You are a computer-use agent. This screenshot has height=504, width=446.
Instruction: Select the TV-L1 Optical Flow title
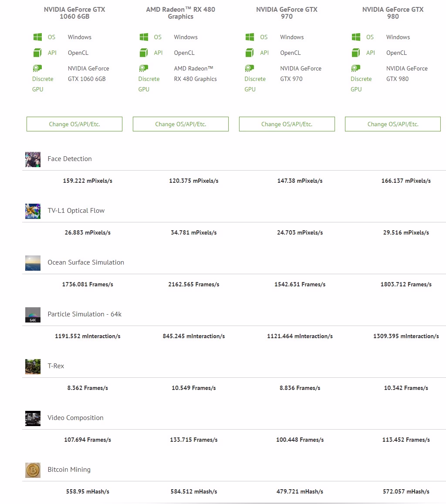(76, 211)
